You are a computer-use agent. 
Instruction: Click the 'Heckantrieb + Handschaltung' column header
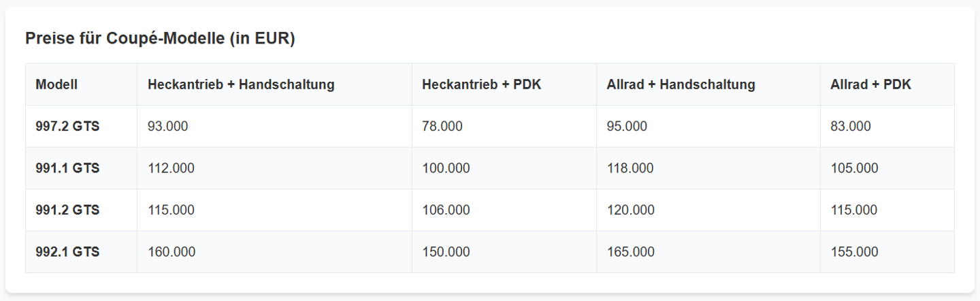(x=274, y=84)
